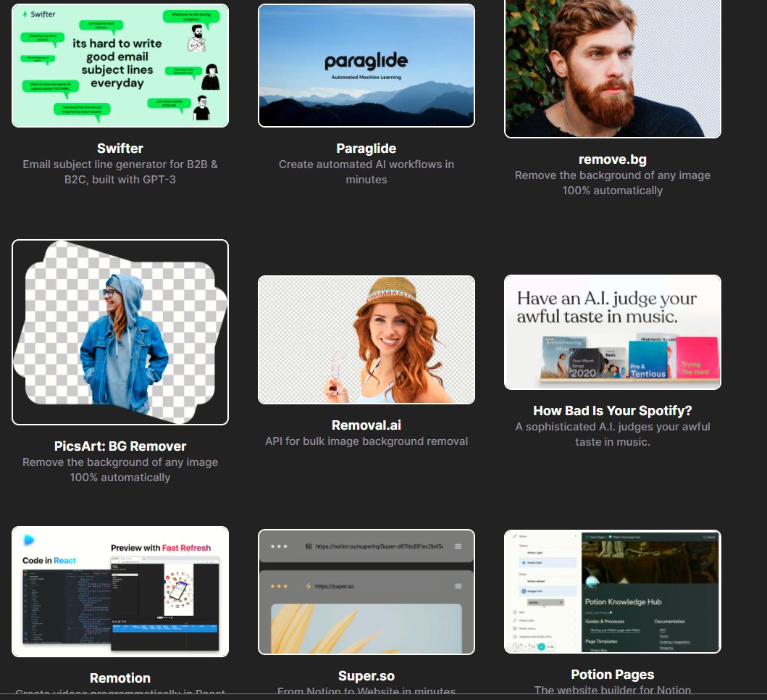This screenshot has width=767, height=700.
Task: Select 'API for bulk image background removal' text
Action: click(366, 441)
